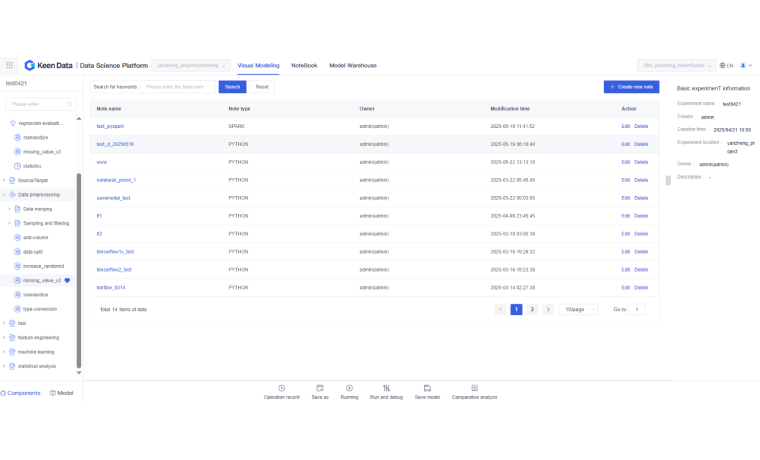Switch to the NoteBook tab
Screen dimensions: 760x460
(x=304, y=65)
